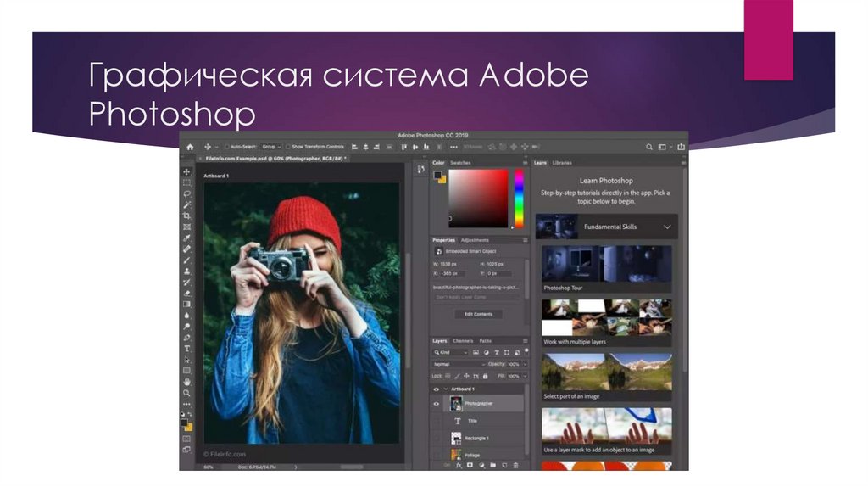Viewport: 868px width, 487px height.
Task: Open the Fill 100% dropdown arrow
Action: 525,376
